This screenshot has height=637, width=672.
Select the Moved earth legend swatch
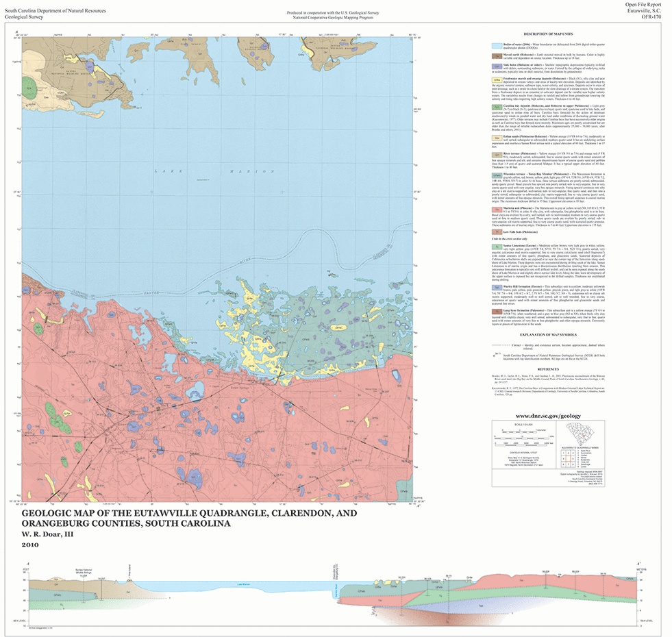tap(497, 55)
